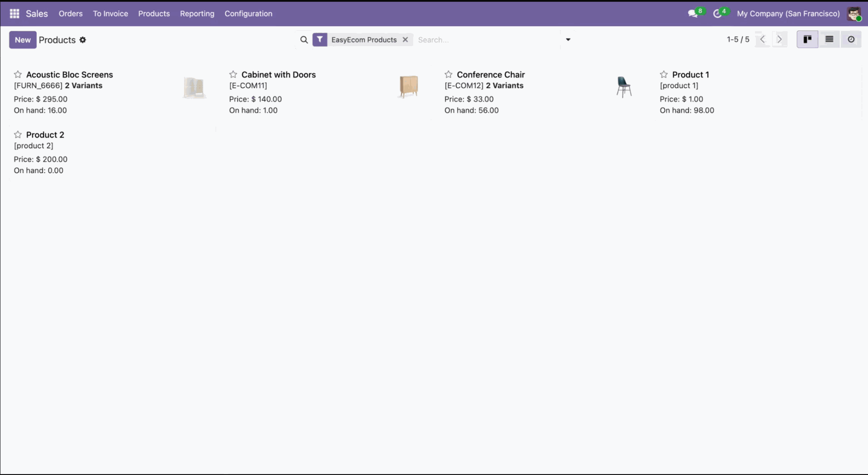Click the Products breadcrumb title
Viewport: 868px width, 475px height.
coord(57,40)
